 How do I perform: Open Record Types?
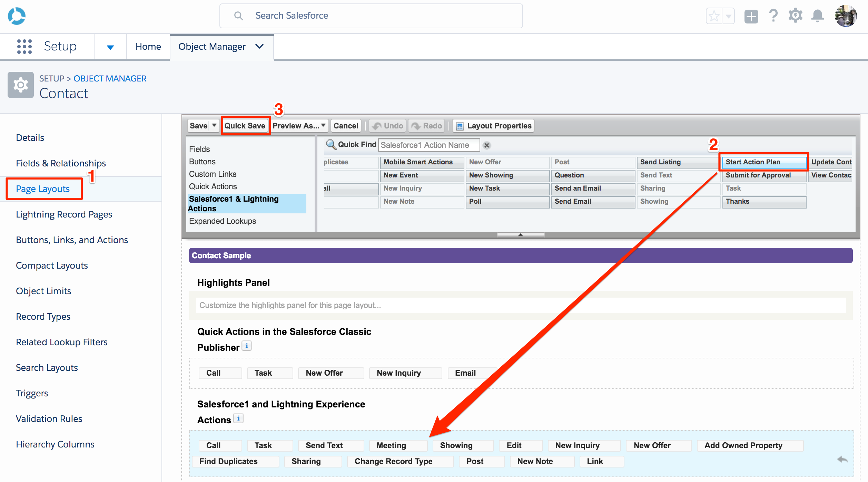(43, 317)
